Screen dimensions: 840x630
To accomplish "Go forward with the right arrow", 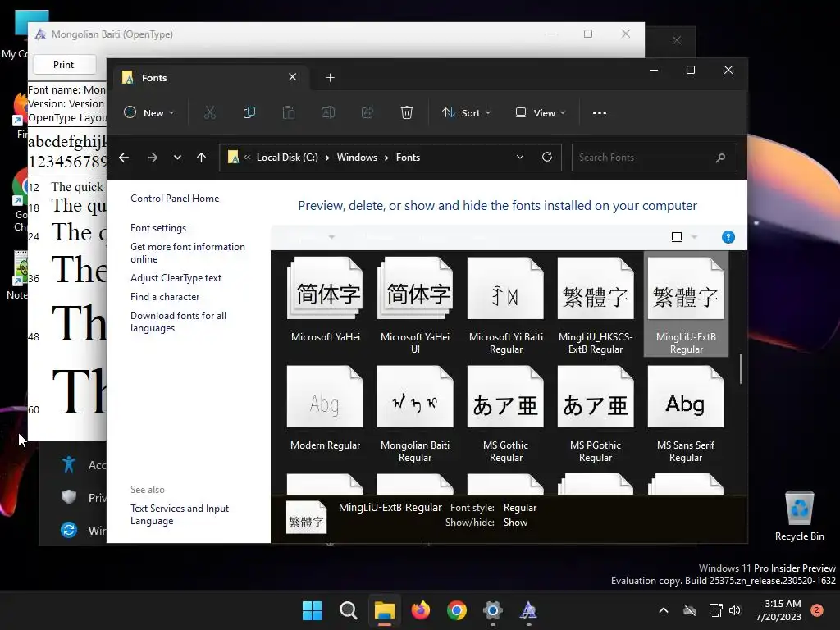I will point(152,157).
